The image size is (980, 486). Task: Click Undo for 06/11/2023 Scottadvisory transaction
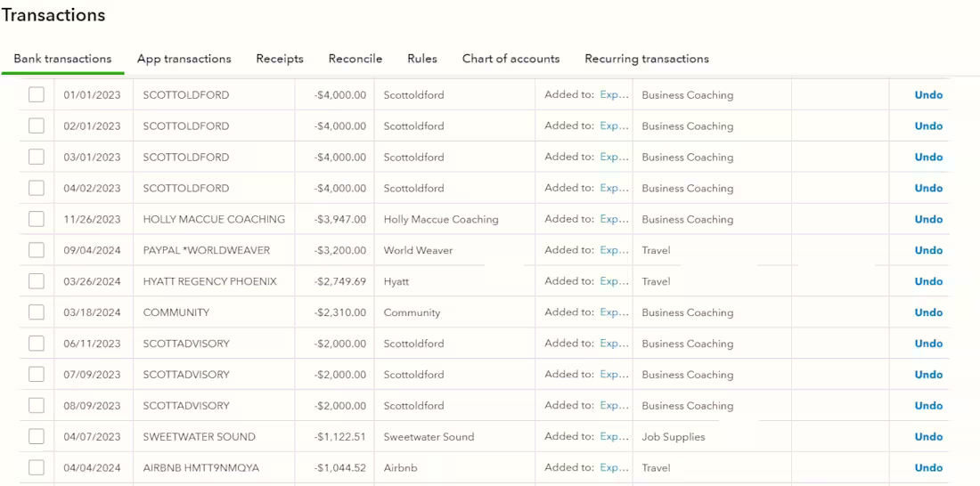click(x=928, y=344)
